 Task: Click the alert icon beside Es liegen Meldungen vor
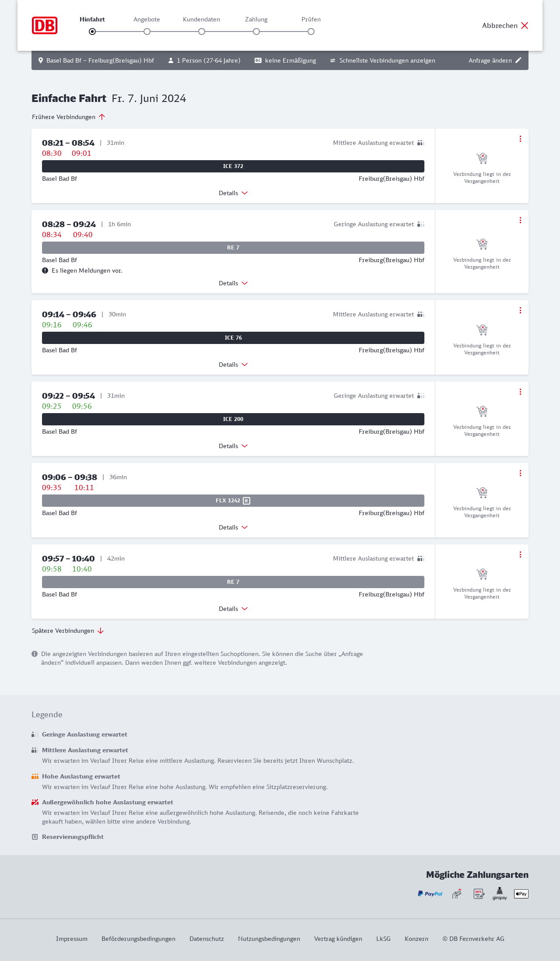[x=45, y=270]
